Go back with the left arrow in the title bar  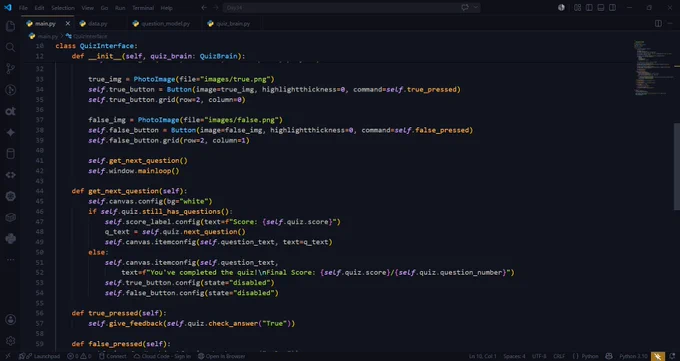[x=204, y=7]
